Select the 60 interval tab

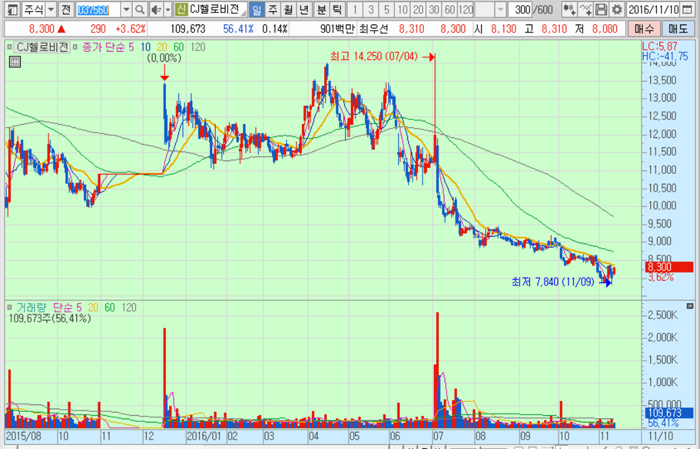[x=448, y=9]
